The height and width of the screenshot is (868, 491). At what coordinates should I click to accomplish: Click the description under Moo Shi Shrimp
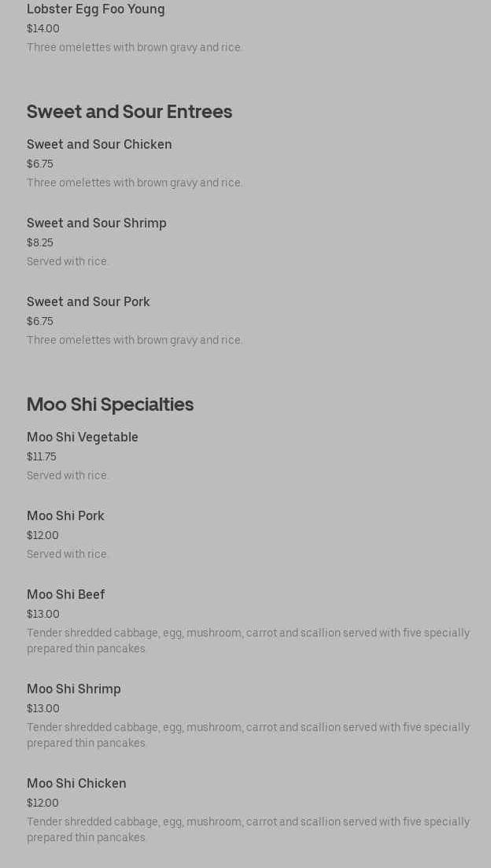pos(248,735)
